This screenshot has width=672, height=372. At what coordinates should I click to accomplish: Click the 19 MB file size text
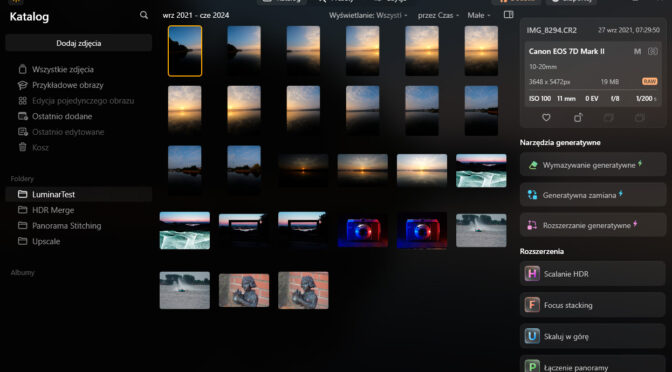[609, 81]
